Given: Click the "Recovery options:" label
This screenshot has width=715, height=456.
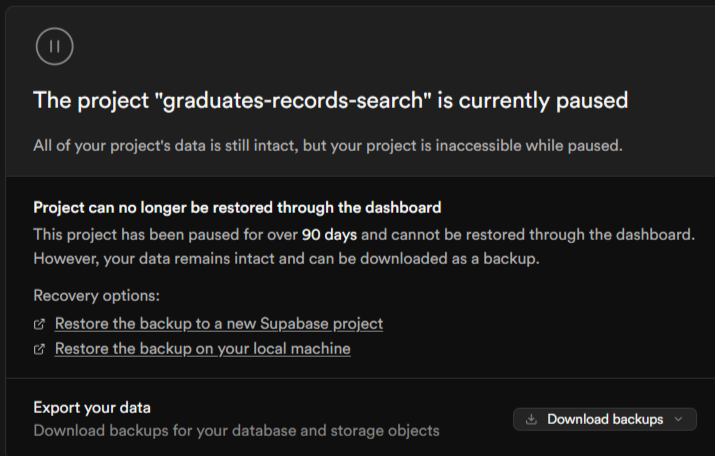Looking at the screenshot, I should coord(96,296).
